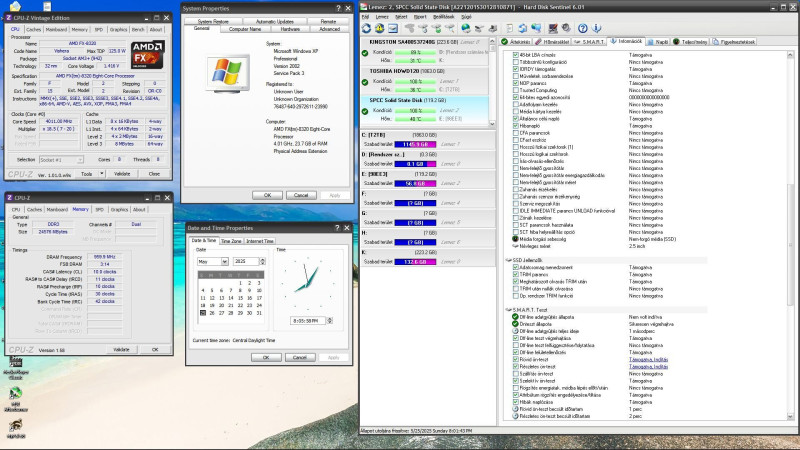Click the green-marked disk test toolbar icon
Viewport: 800px width, 450px height.
437,29
